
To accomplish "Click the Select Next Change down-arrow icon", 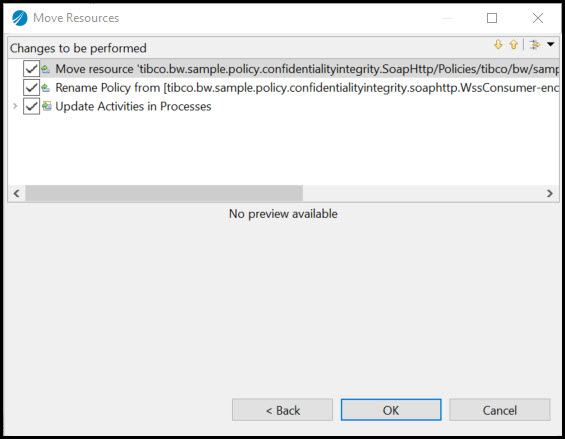I will click(498, 45).
